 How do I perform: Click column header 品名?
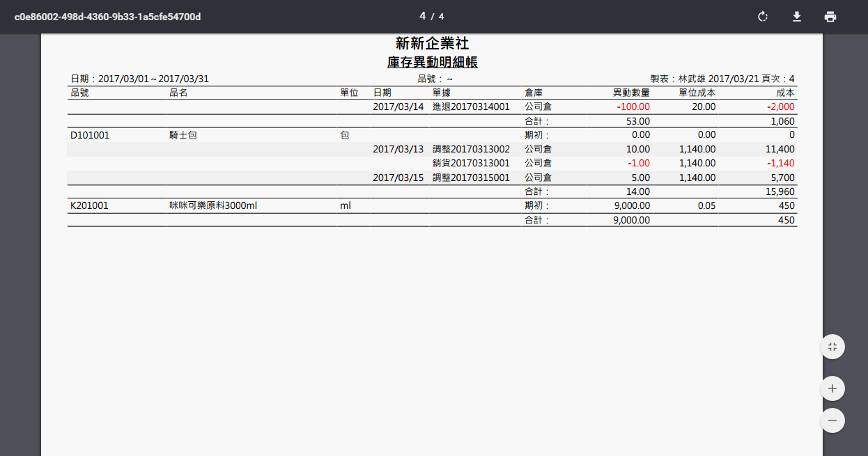[x=178, y=93]
